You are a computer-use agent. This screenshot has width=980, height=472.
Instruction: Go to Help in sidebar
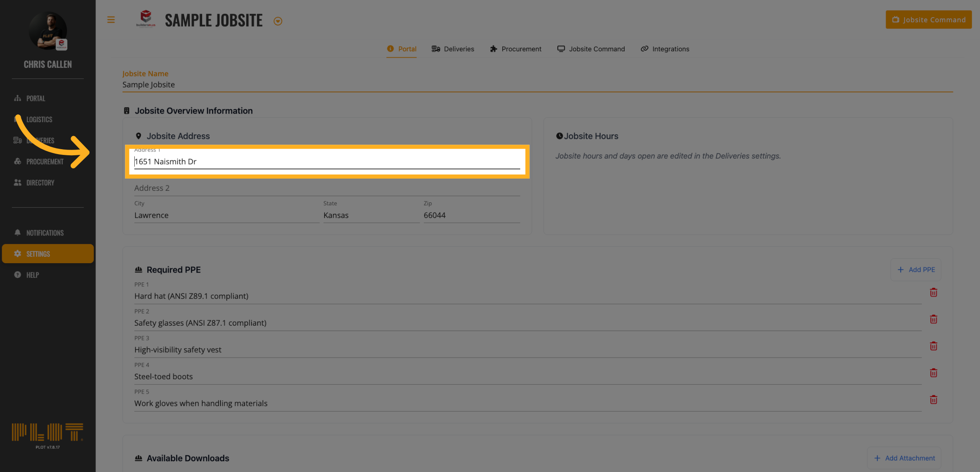pyautogui.click(x=32, y=275)
